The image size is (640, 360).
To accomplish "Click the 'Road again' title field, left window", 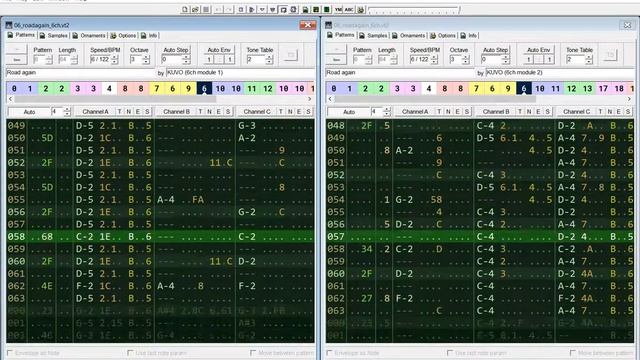I will 80,72.
